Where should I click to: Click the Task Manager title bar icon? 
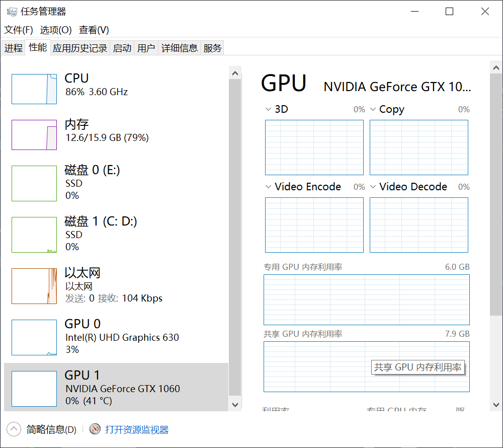(x=12, y=12)
